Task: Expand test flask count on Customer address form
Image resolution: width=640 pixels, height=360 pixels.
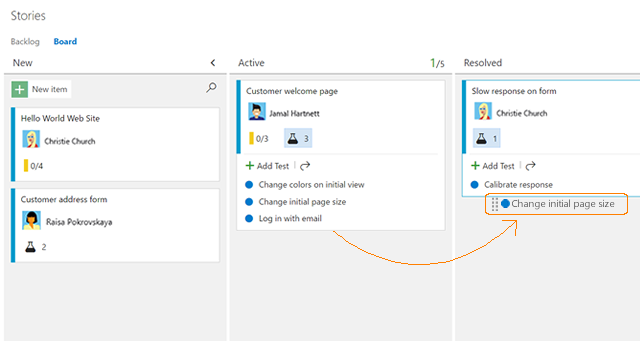Action: pos(36,247)
